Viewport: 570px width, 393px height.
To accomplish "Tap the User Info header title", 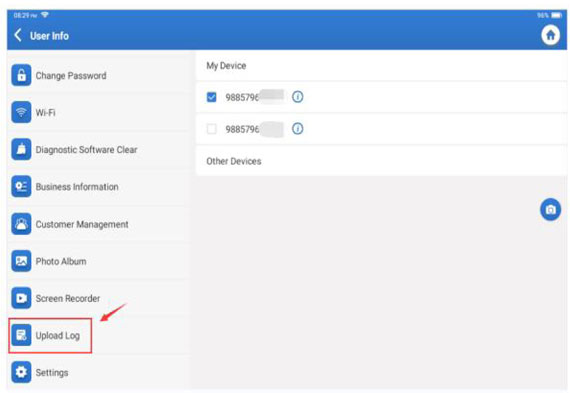I will (49, 36).
